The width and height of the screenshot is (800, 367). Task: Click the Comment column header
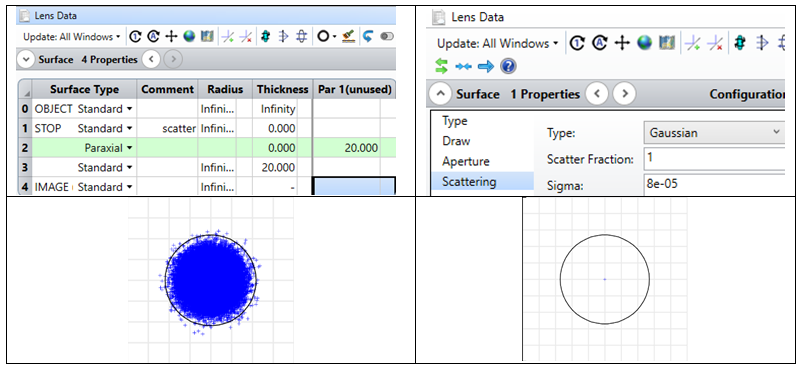tap(167, 89)
